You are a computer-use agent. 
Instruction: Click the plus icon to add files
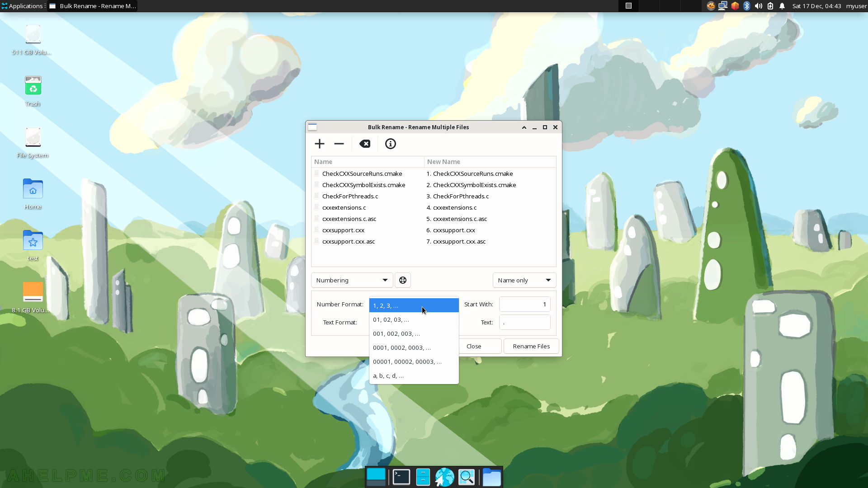[x=320, y=144]
